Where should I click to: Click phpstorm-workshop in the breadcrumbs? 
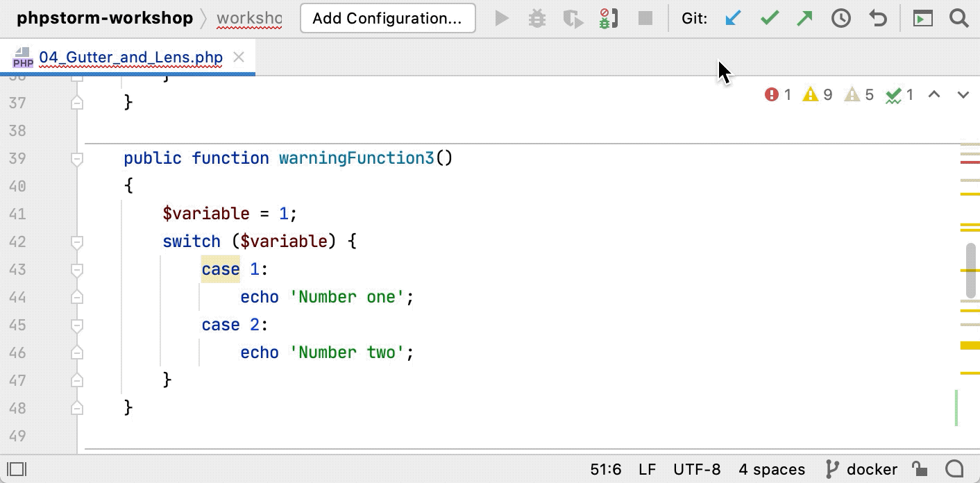103,18
